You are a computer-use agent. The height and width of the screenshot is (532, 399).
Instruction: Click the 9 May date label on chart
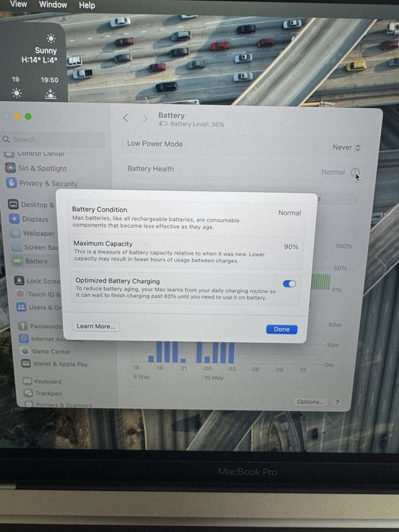(x=141, y=377)
